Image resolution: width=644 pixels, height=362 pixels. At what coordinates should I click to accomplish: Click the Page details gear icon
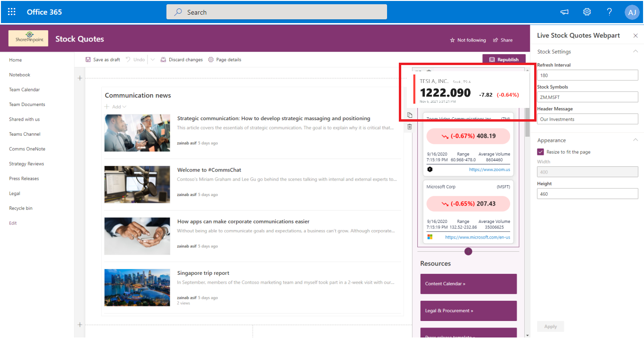[211, 60]
